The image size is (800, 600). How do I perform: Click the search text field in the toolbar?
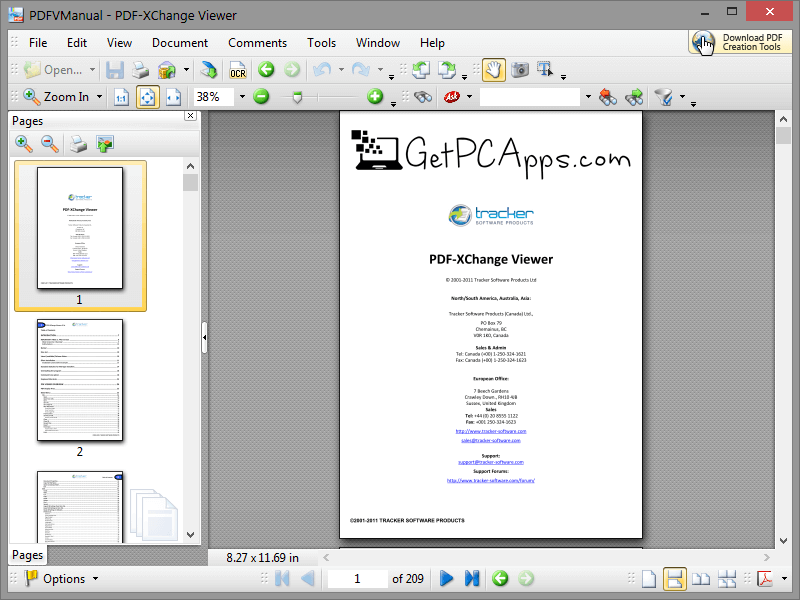click(530, 96)
